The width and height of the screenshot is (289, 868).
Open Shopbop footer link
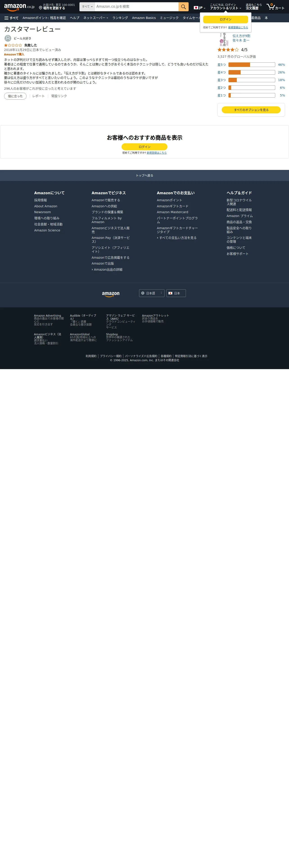click(x=112, y=334)
